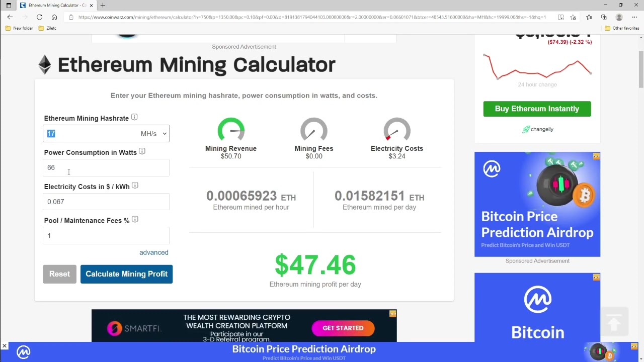Open the Changelly link

click(537, 129)
